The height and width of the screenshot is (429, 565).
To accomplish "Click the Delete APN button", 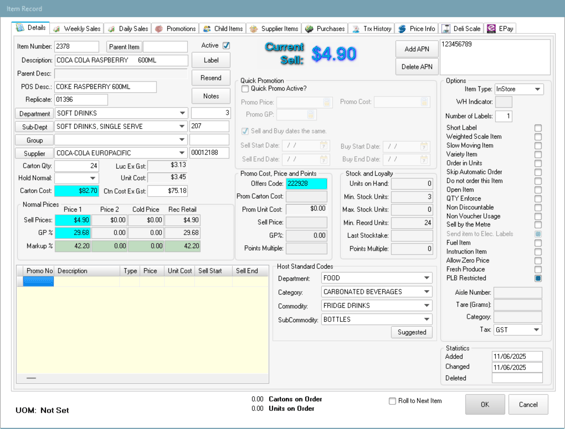I will 417,67.
